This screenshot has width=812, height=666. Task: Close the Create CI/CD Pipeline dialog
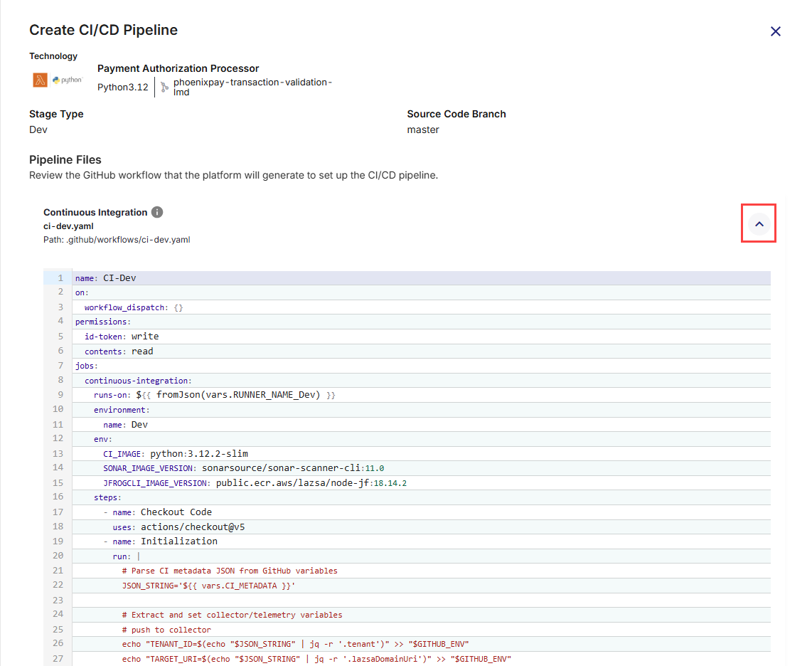(775, 31)
